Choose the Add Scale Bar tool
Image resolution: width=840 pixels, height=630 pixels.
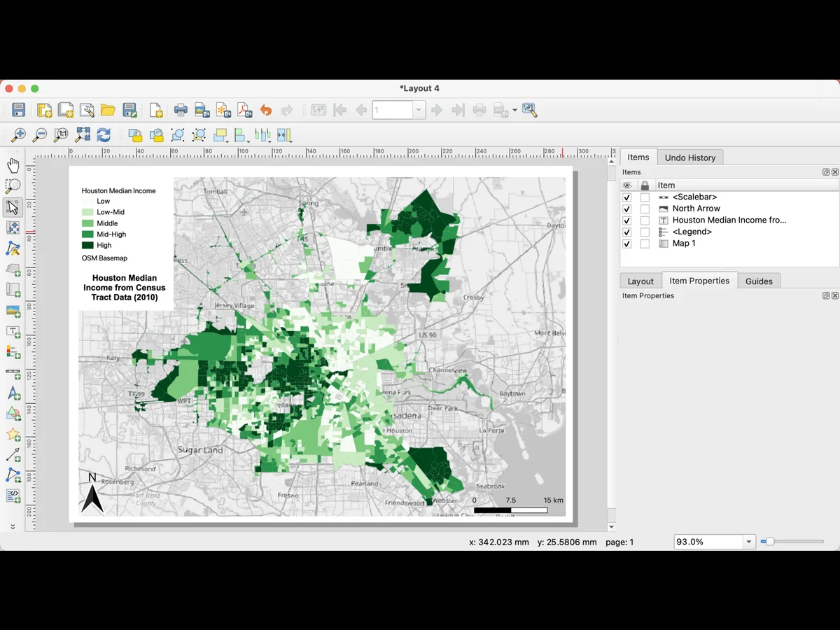(13, 373)
